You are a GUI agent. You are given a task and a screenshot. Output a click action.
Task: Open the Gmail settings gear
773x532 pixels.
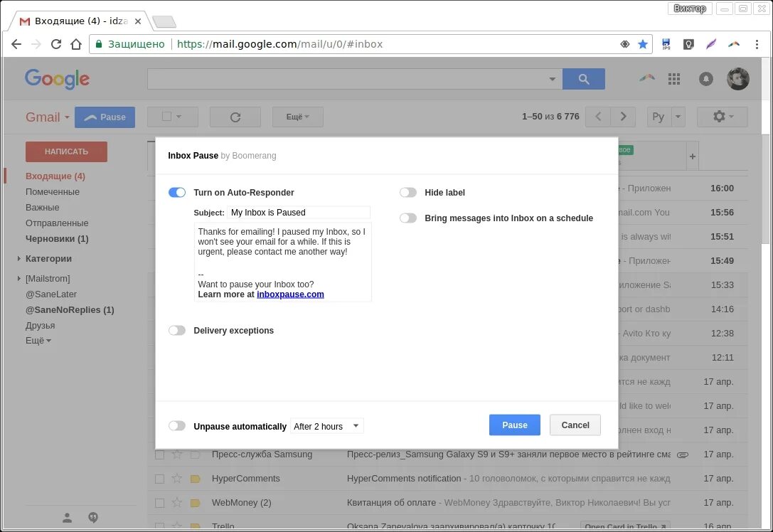coord(723,117)
